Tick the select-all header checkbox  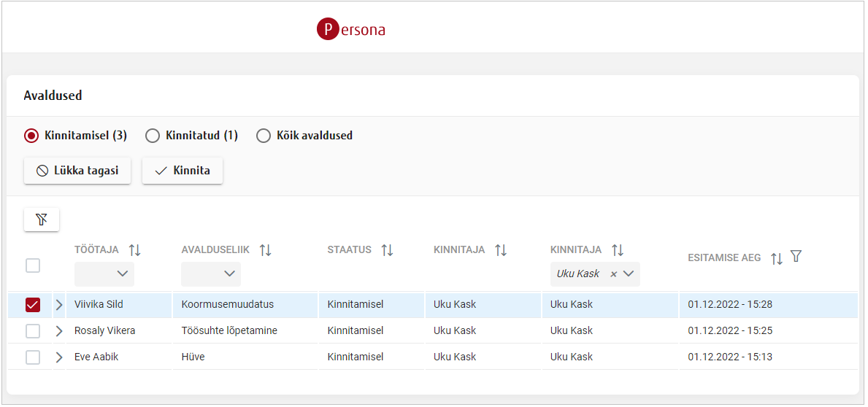pyautogui.click(x=33, y=265)
